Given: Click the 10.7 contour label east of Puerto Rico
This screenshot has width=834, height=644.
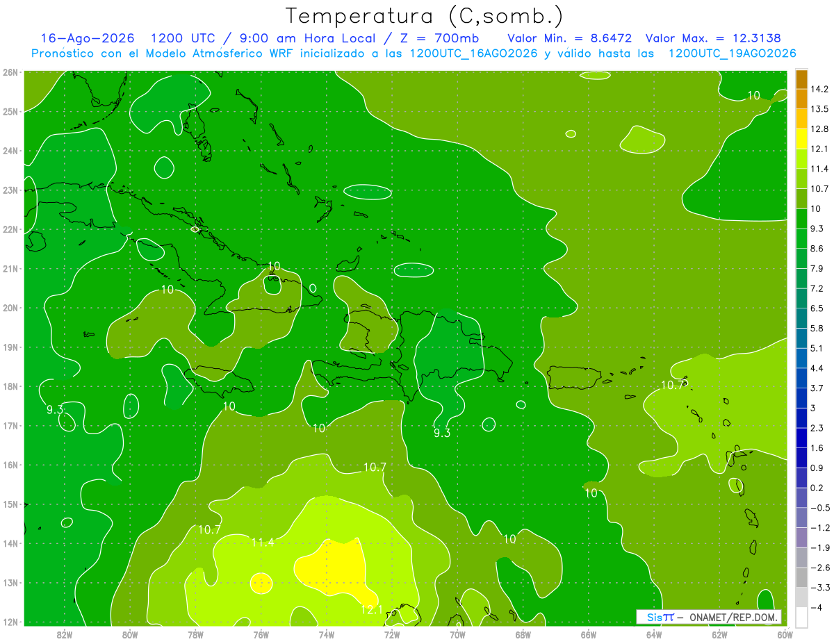Looking at the screenshot, I should [x=673, y=384].
